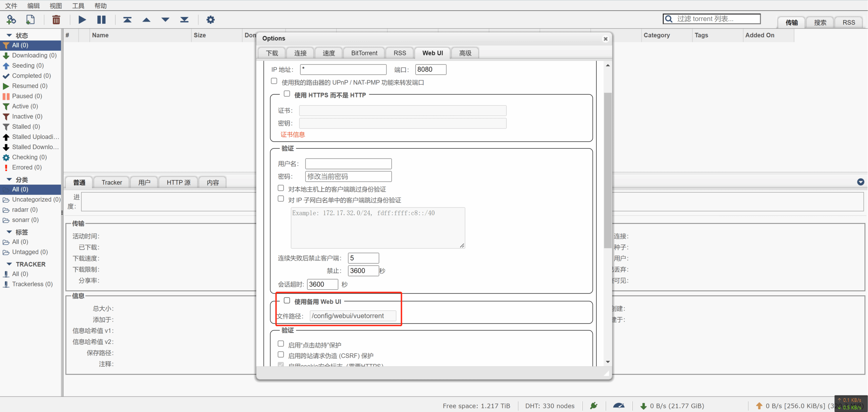868x412 pixels.
Task: Click the alternative speed limits icon
Action: (619, 406)
